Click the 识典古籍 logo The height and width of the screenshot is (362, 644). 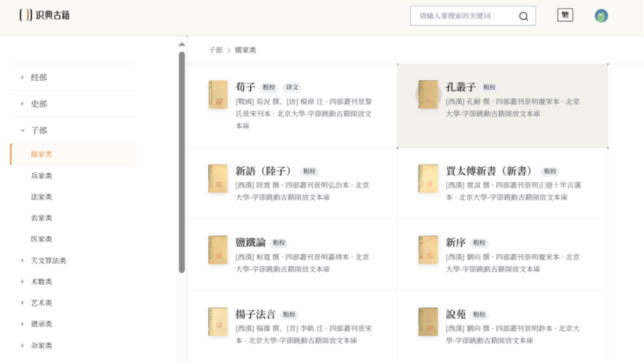pyautogui.click(x=45, y=15)
